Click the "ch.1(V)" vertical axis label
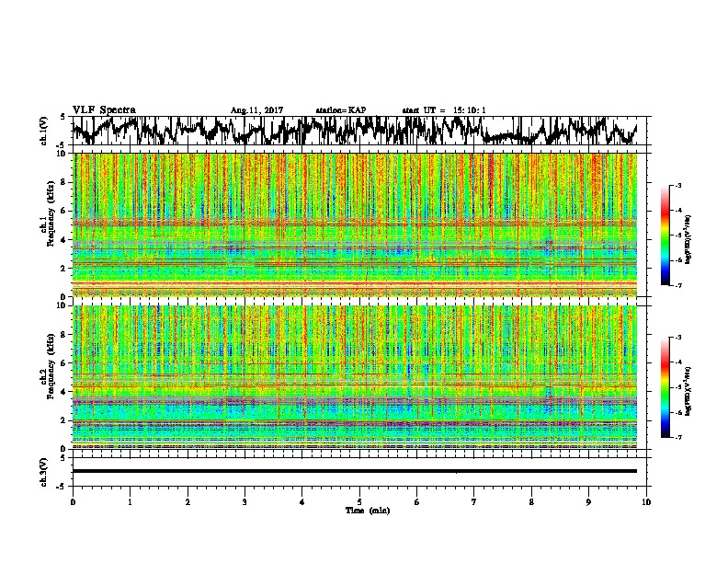 pyautogui.click(x=44, y=131)
